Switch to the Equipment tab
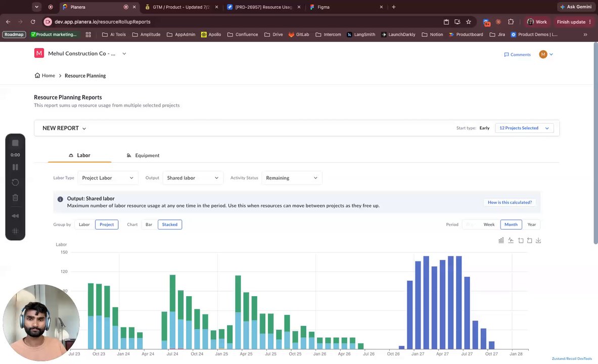 143,155
